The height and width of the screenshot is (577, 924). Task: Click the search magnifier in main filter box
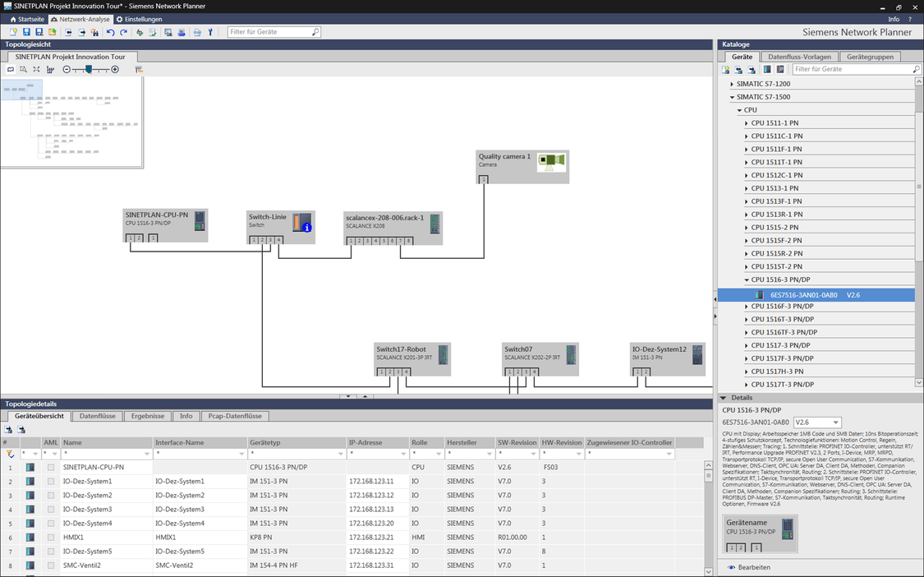315,32
